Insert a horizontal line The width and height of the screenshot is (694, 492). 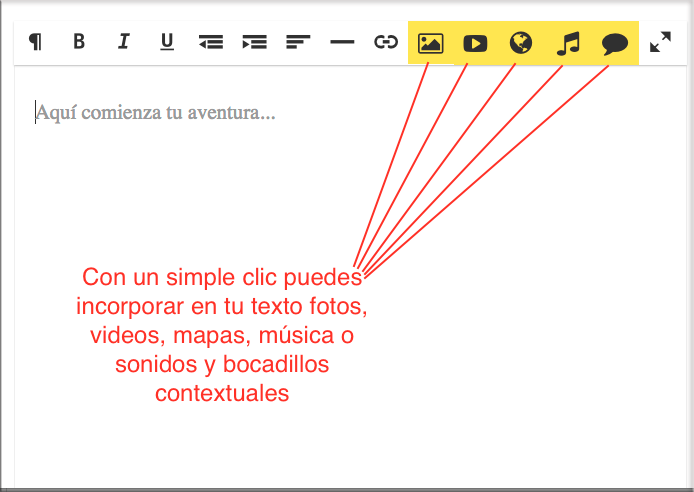tap(342, 42)
